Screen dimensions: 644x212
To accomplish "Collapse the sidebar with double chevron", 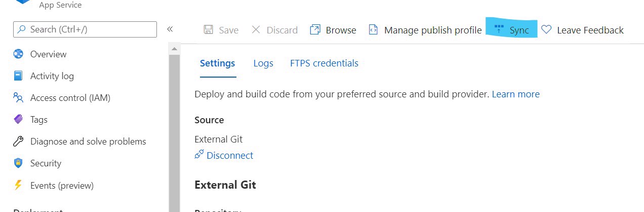I will click(x=170, y=29).
